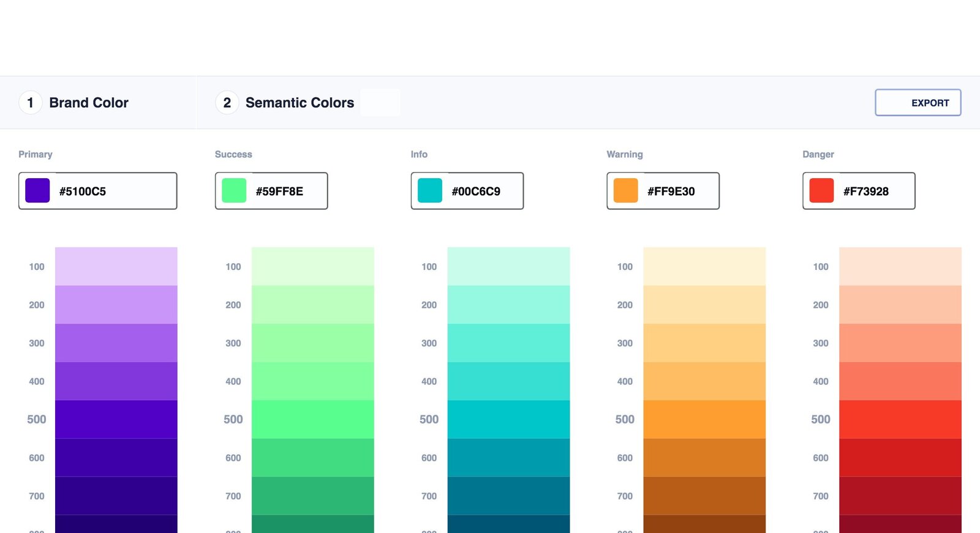Click the Info color preview swatch
The height and width of the screenshot is (533, 980).
430,191
